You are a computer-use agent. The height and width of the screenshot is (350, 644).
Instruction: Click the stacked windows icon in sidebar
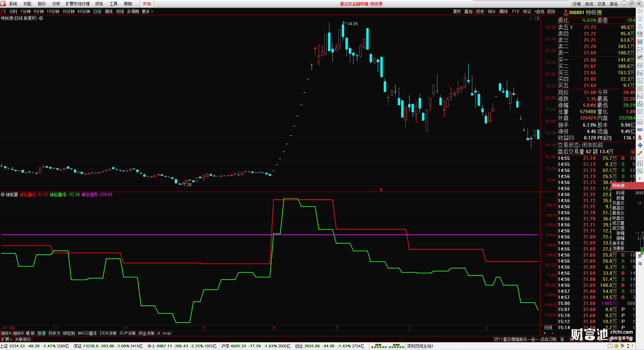pyautogui.click(x=640, y=65)
